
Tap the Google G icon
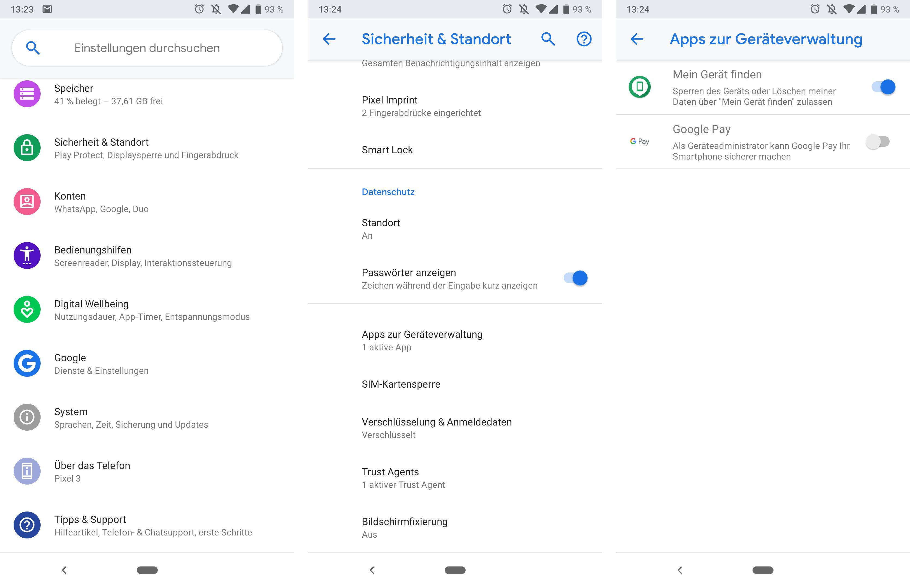pos(27,363)
